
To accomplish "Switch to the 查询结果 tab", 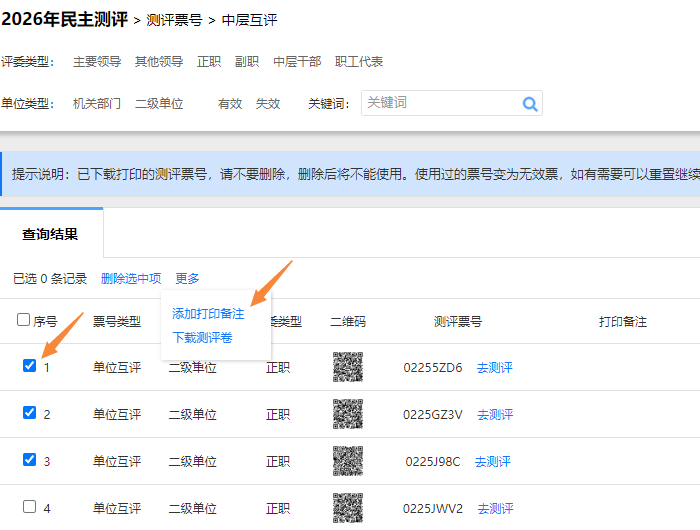I will (50, 234).
